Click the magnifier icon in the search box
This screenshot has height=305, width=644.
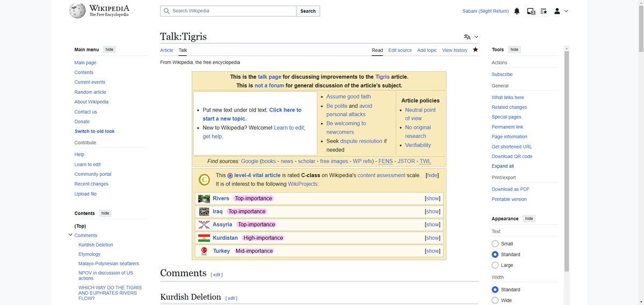coord(167,11)
